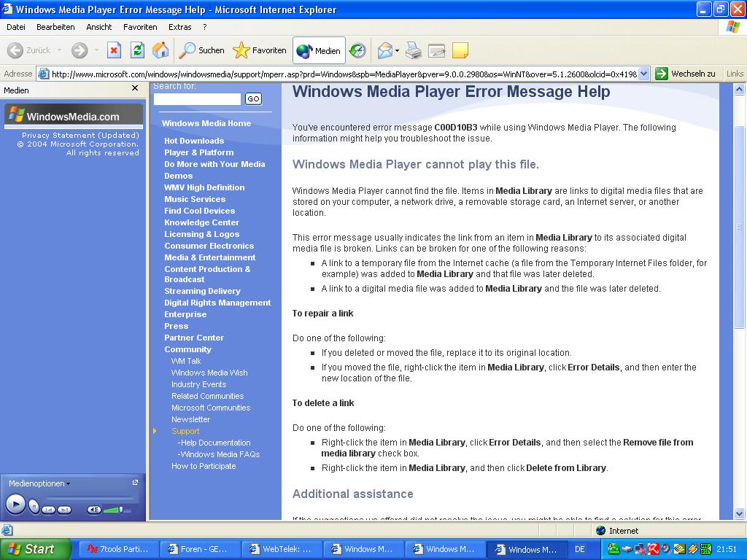
Task: Click the disconnected network computers tray icon
Action: (640, 549)
